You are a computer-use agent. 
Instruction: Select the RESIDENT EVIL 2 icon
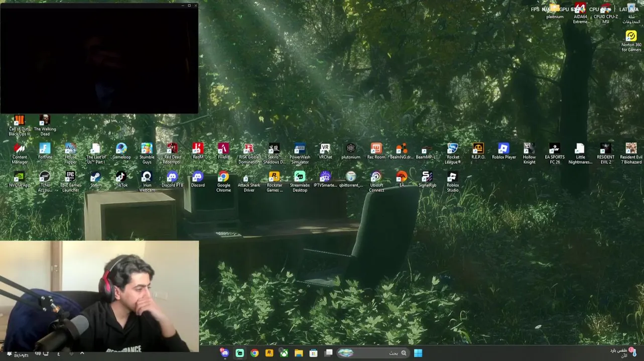coord(606,153)
